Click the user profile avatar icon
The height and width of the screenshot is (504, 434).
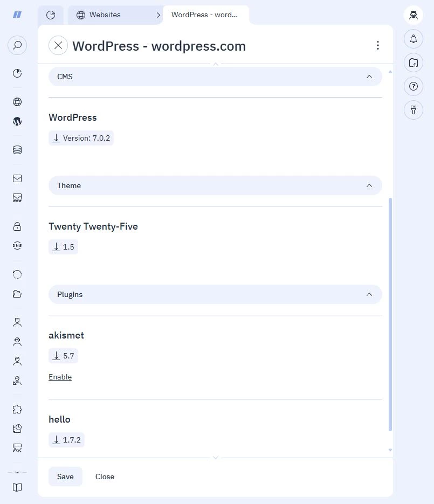point(414,15)
